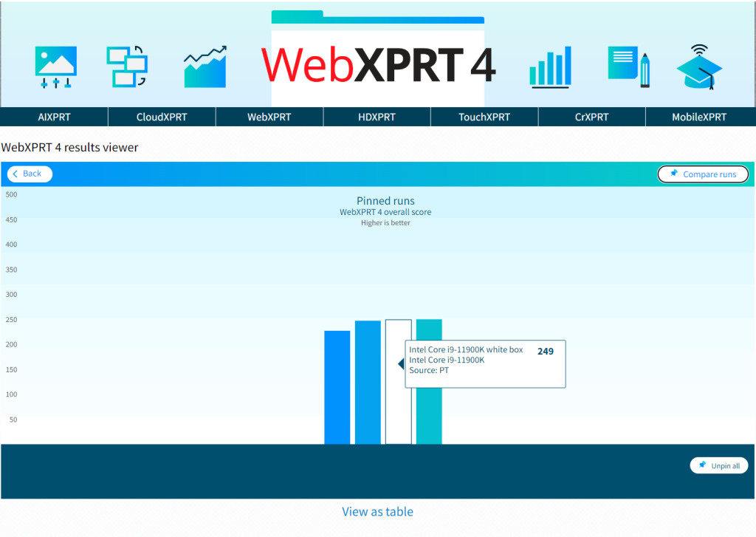Select the highlighted white bar in chart
This screenshot has height=537, width=756.
point(398,382)
